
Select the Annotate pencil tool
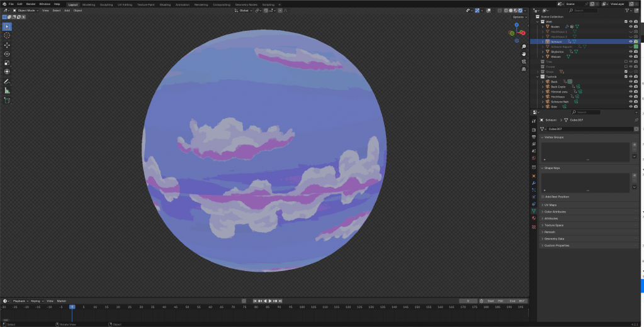click(7, 81)
